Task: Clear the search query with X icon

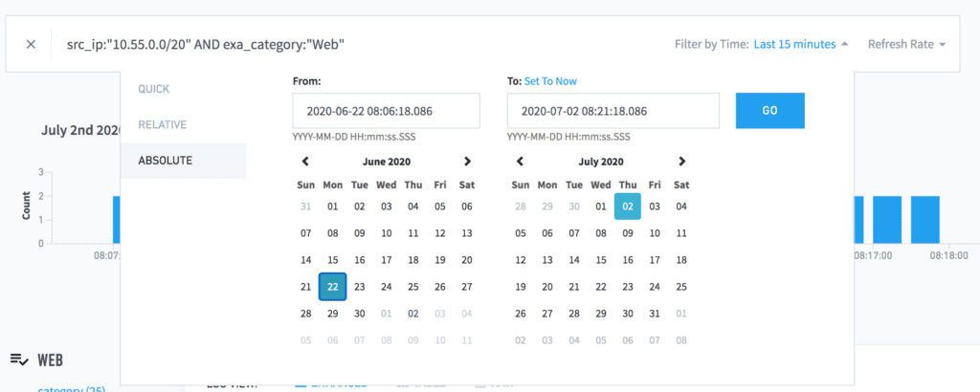Action: coord(31,45)
